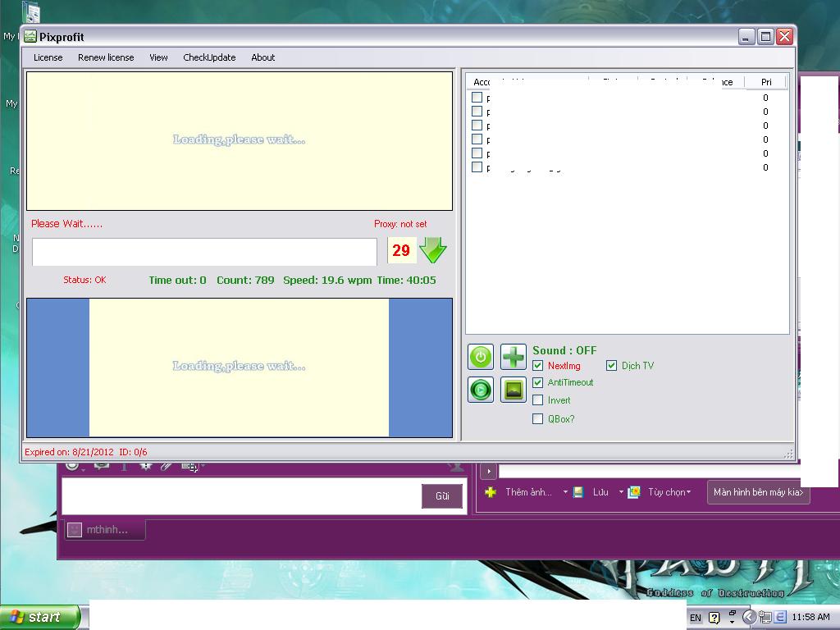The height and width of the screenshot is (630, 840).
Task: Click the yellow plus icon beside Thêm ảnh
Action: pos(491,492)
